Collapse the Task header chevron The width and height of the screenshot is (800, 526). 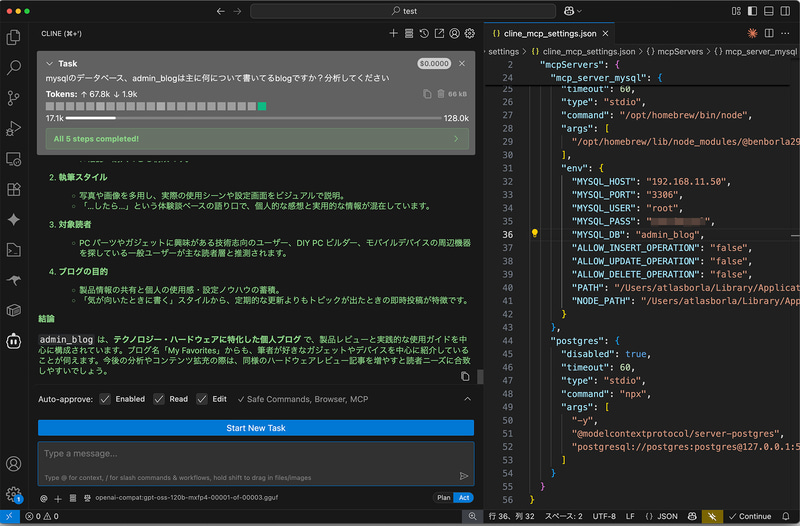point(49,64)
